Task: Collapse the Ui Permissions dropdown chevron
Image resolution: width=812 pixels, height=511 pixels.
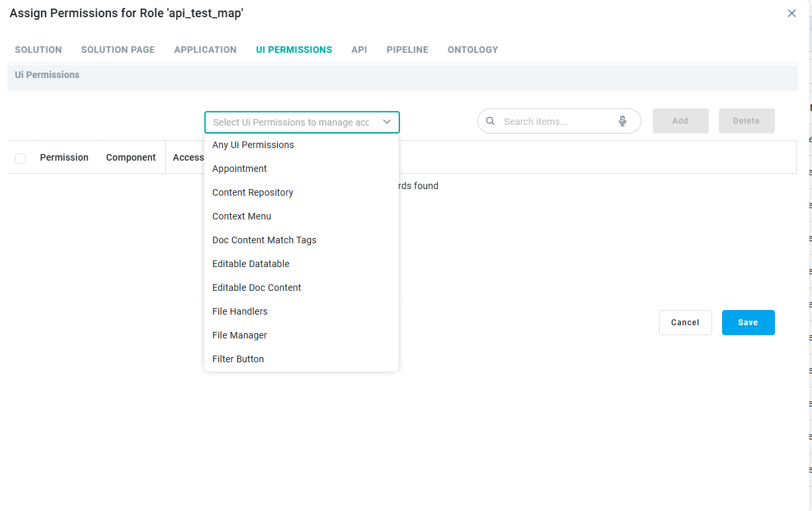Action: 387,122
